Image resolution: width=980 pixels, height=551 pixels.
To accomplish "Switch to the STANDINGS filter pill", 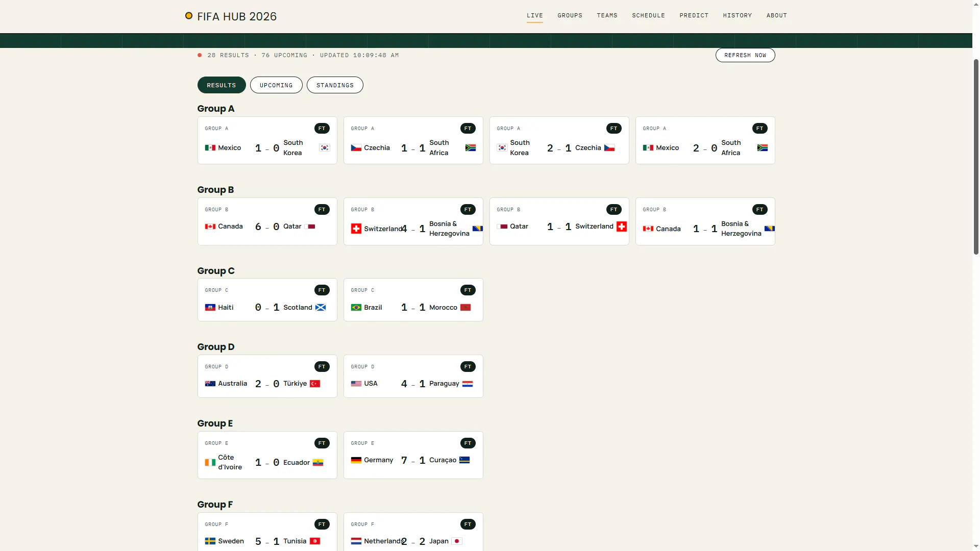I will [335, 85].
